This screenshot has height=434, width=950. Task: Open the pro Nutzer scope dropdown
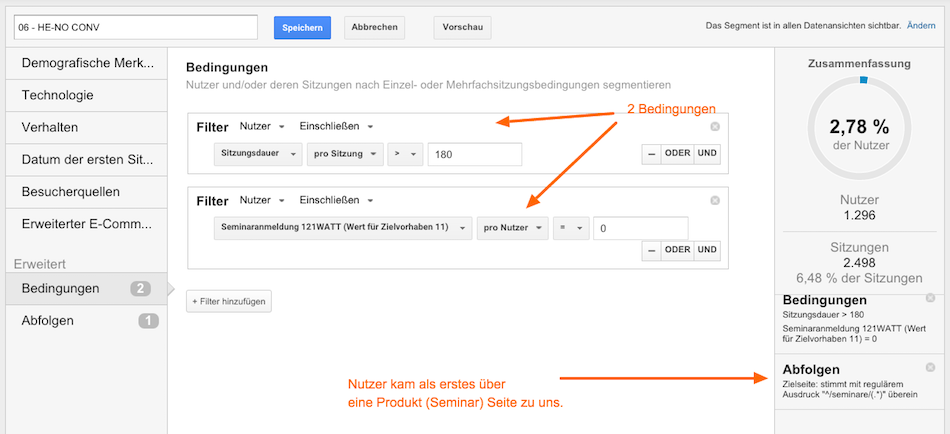[x=513, y=228]
